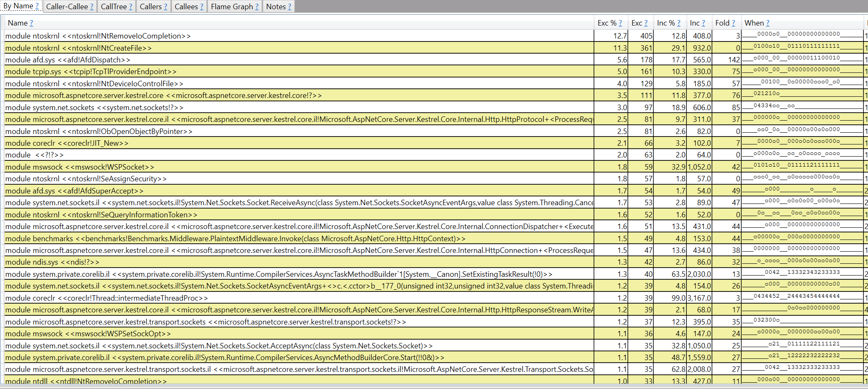
Task: Return to the By Name tab
Action: pos(19,6)
